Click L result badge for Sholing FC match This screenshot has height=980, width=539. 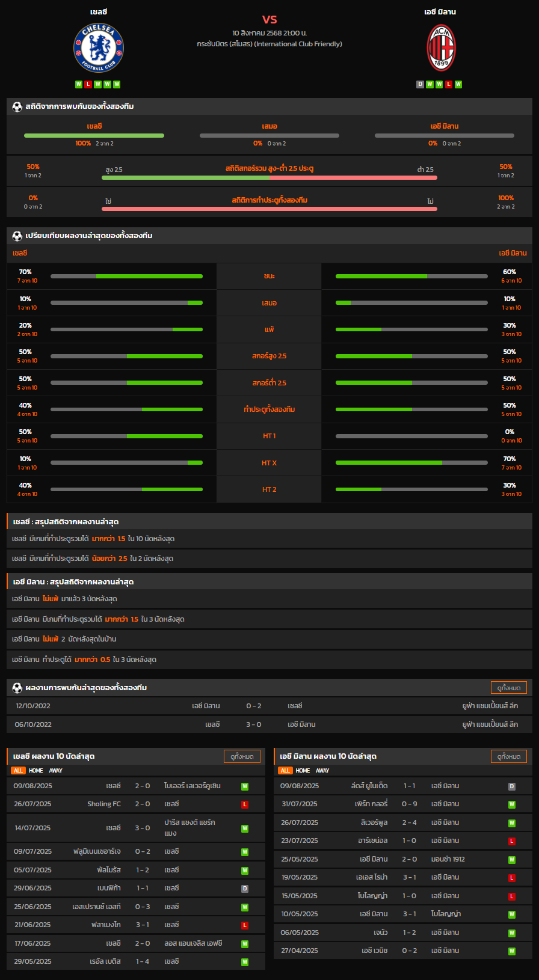(245, 804)
